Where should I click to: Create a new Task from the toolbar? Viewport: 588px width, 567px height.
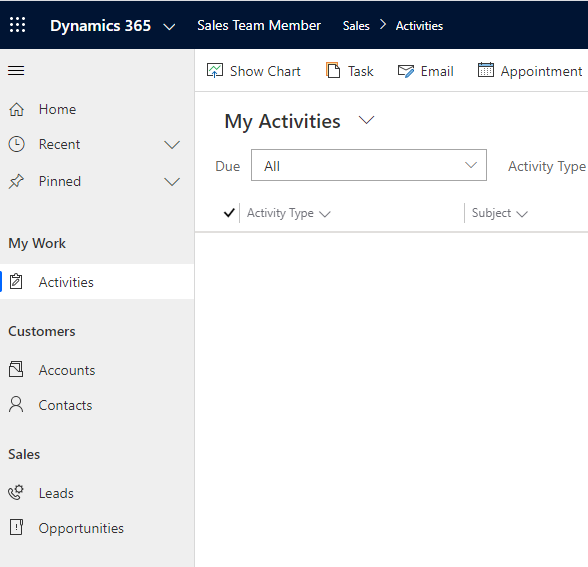click(350, 71)
